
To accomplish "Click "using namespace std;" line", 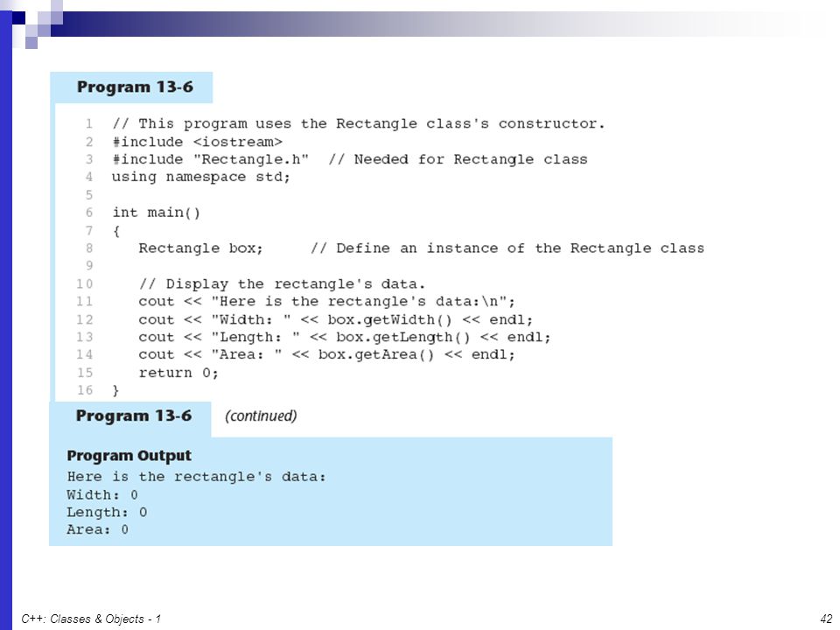I will click(x=201, y=178).
